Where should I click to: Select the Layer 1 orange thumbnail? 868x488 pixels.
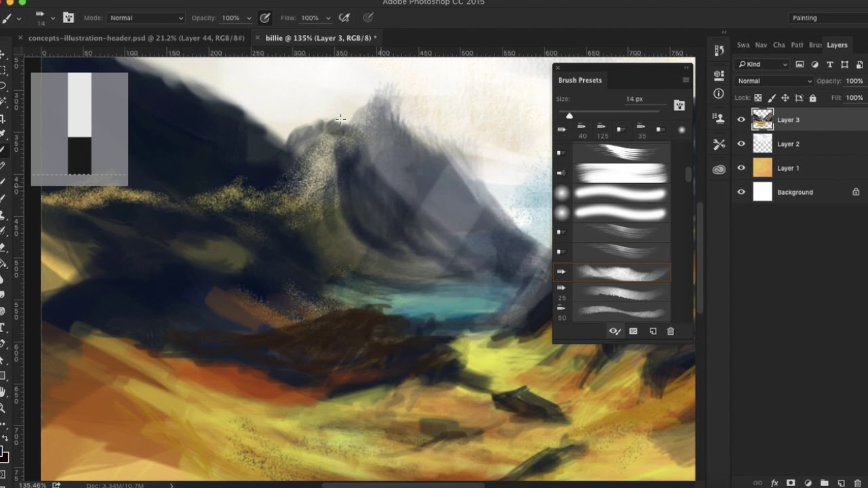pyautogui.click(x=763, y=168)
